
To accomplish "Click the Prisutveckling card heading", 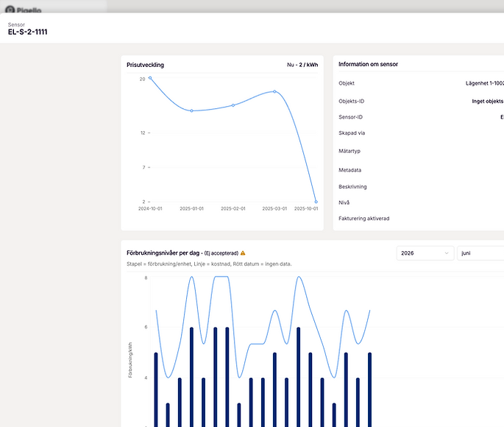I will (145, 65).
